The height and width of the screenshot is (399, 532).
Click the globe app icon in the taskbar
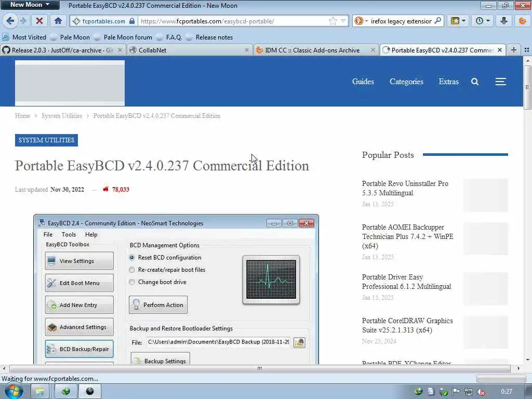(x=66, y=392)
